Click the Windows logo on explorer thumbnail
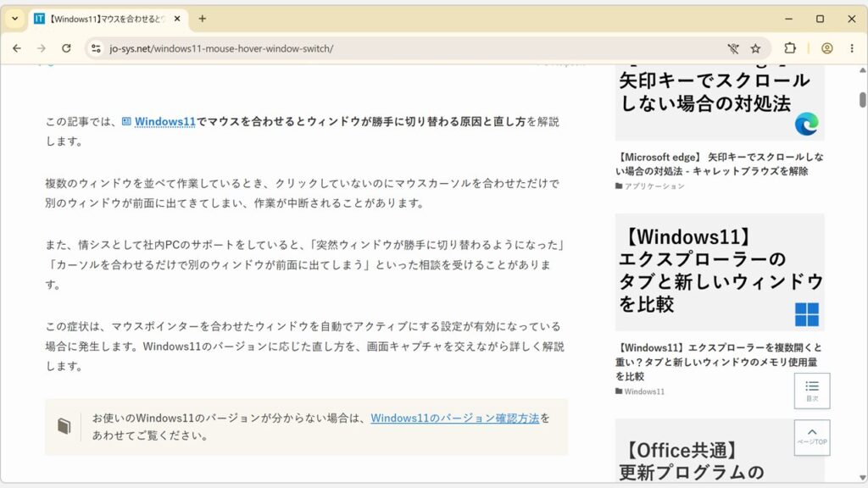The image size is (868, 488). click(807, 314)
